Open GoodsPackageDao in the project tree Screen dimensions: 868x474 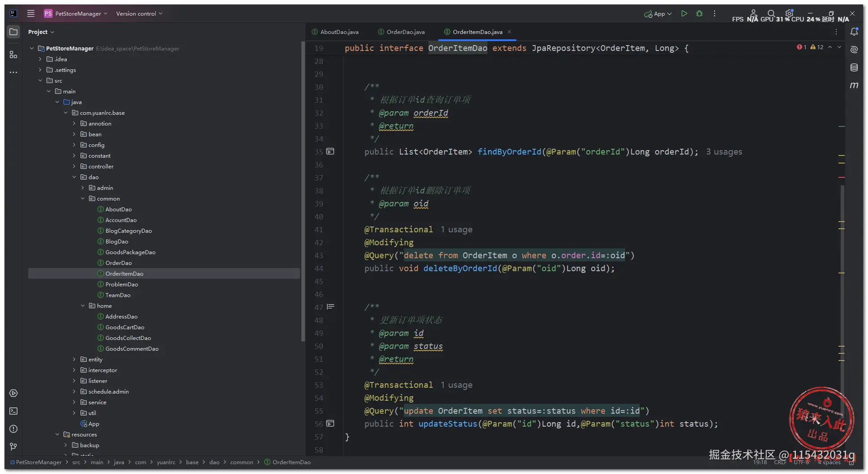pos(130,252)
